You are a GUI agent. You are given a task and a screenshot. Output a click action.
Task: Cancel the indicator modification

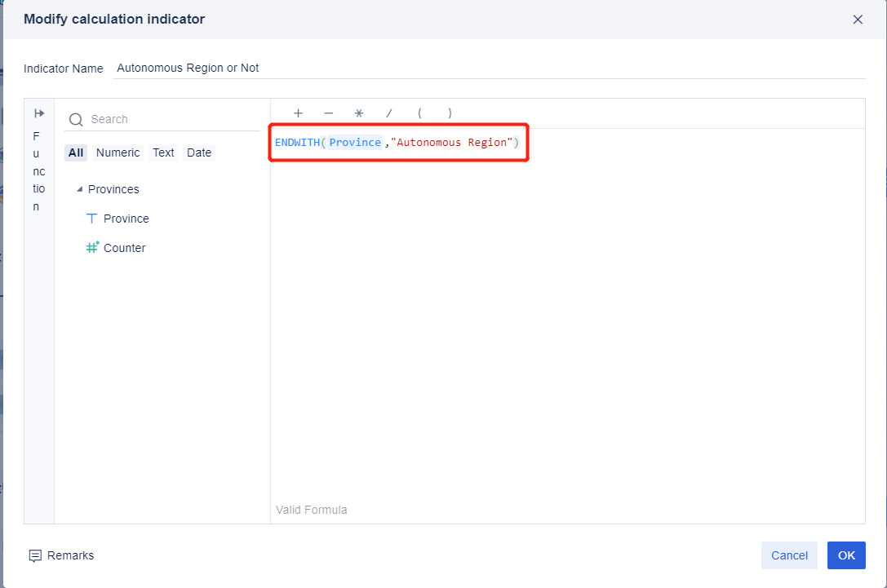point(789,555)
